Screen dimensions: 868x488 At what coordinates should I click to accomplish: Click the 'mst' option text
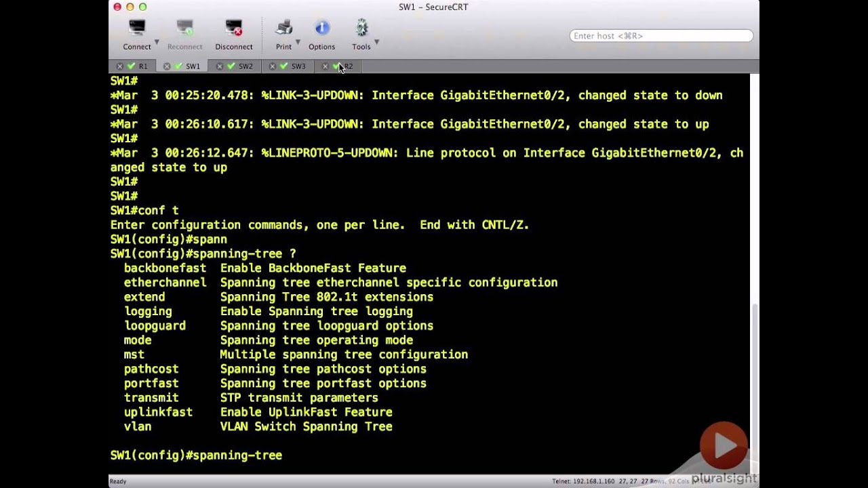point(134,354)
